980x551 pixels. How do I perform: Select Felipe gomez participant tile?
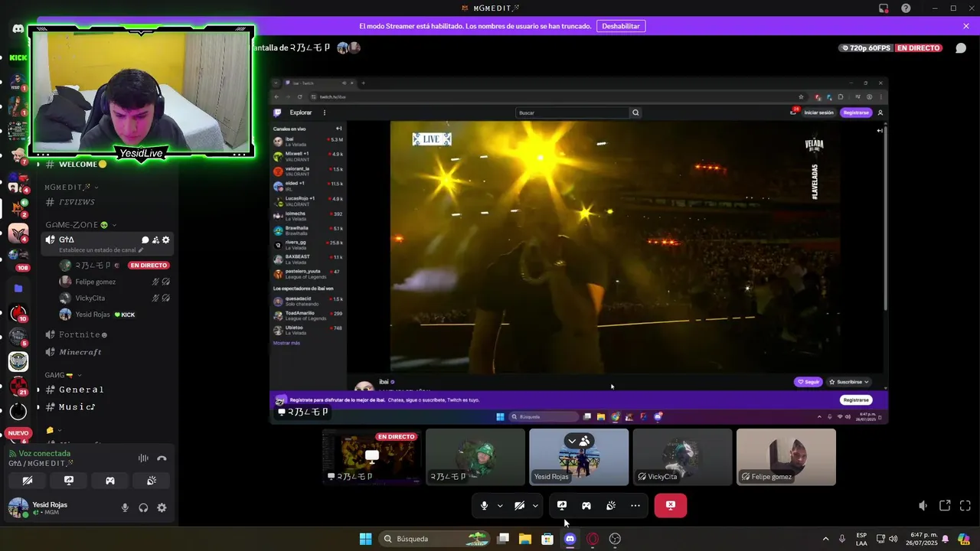pos(786,457)
